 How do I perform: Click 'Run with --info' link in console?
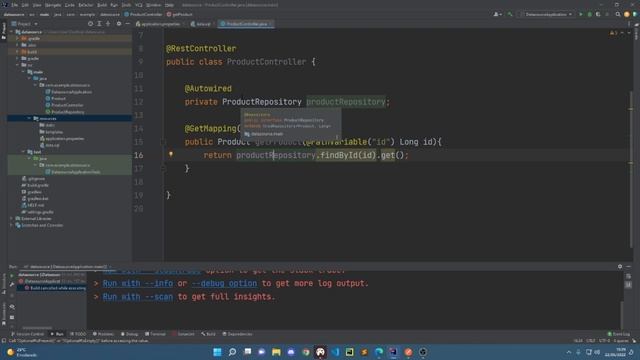point(138,283)
